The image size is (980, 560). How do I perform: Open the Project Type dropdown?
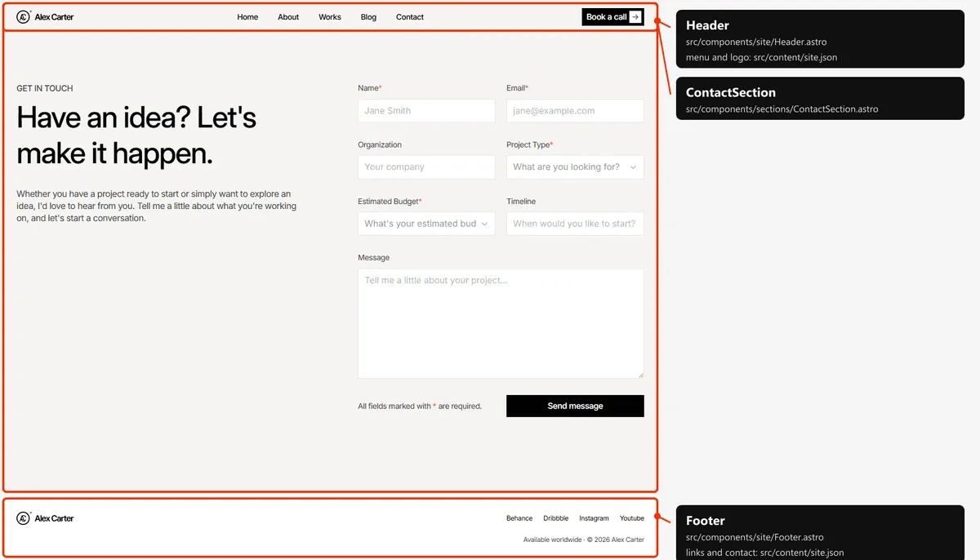coord(575,167)
